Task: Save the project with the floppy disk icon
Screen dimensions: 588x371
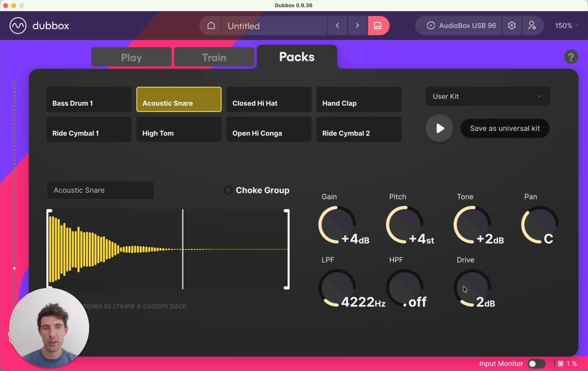Action: 378,26
